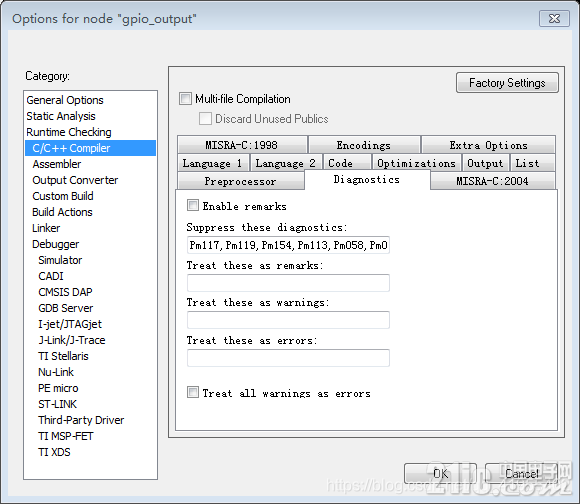Screen dimensions: 580x504
Task: Click the Factory Settings button
Action: coord(507,82)
